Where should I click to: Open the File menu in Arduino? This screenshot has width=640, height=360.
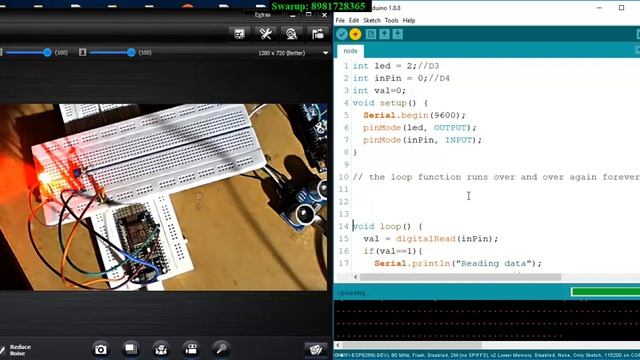[x=340, y=20]
